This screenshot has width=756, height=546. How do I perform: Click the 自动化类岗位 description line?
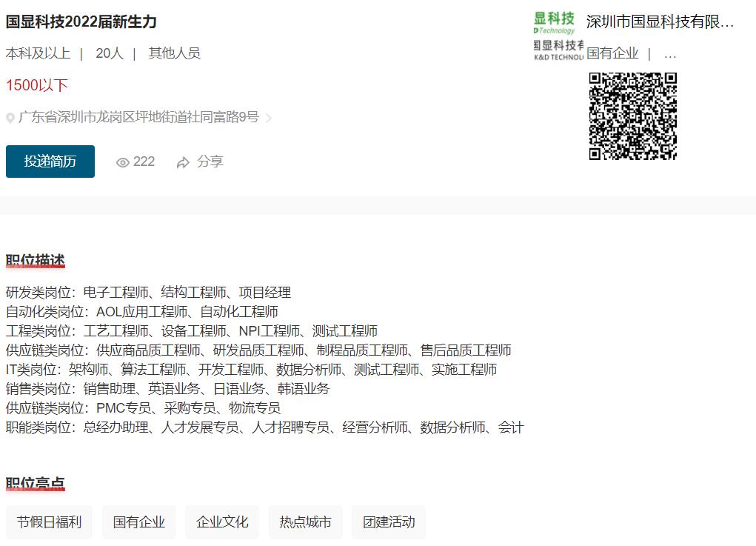click(142, 312)
